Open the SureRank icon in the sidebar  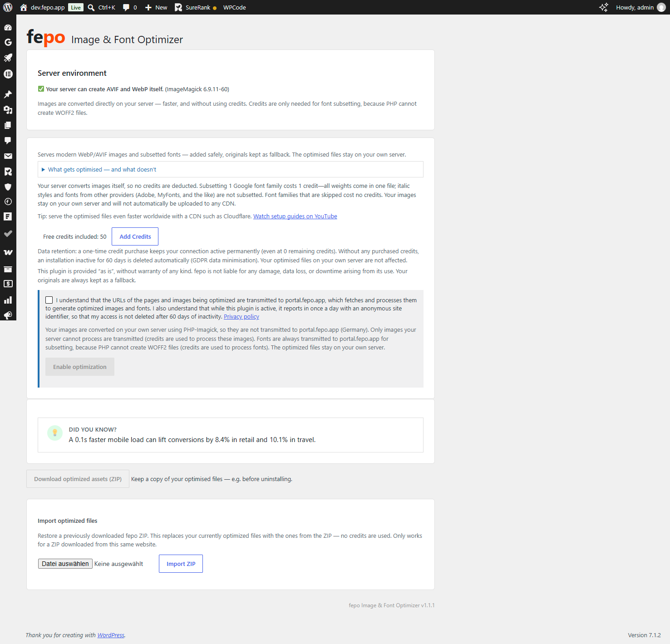click(x=8, y=172)
